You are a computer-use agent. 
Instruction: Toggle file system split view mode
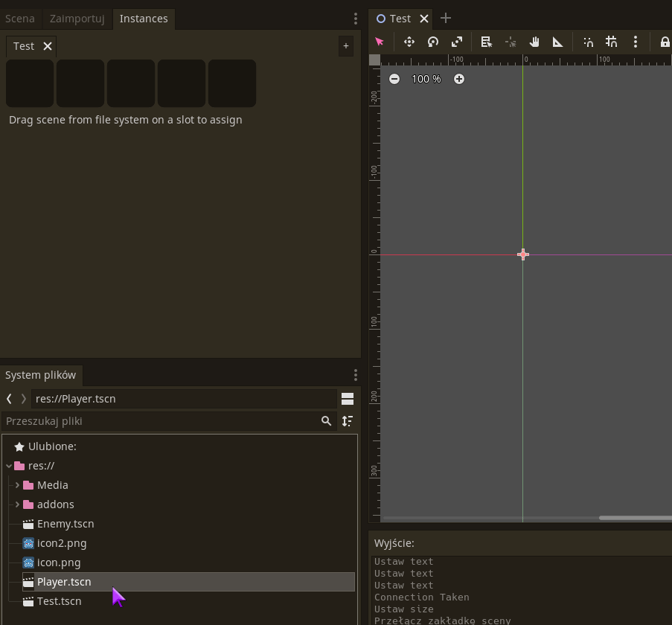(x=348, y=399)
